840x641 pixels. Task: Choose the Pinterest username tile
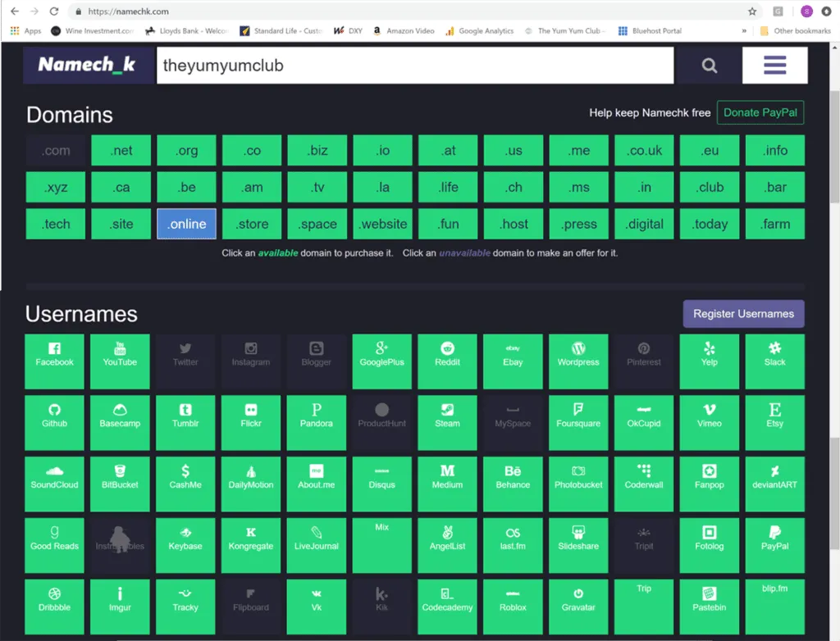(644, 361)
